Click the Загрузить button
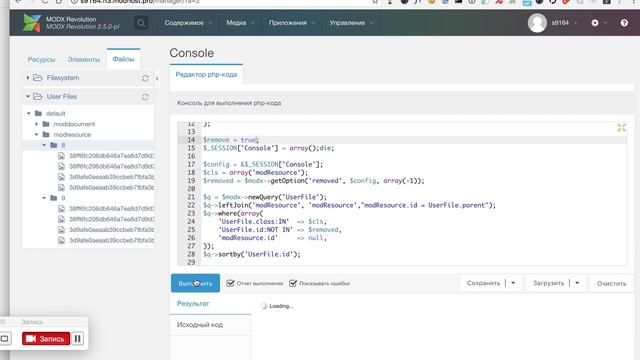Screen dimensions: 640x360 click(x=548, y=283)
